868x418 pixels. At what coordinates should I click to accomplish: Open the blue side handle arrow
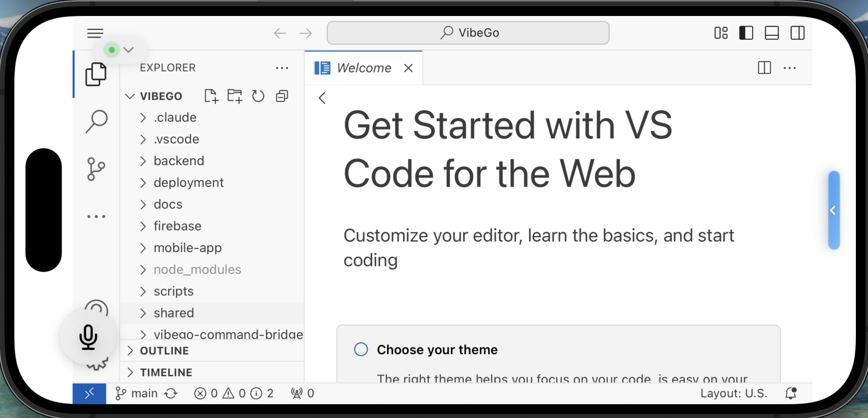(x=834, y=210)
